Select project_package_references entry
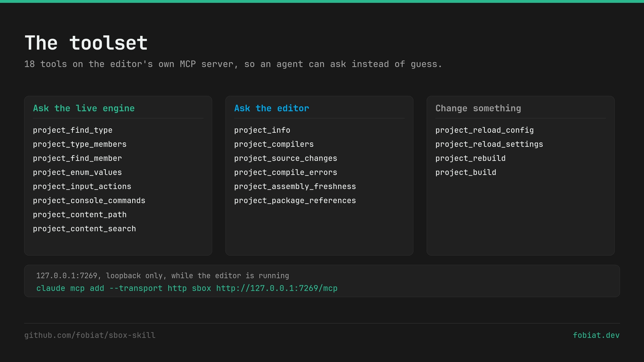The height and width of the screenshot is (362, 644). click(295, 200)
